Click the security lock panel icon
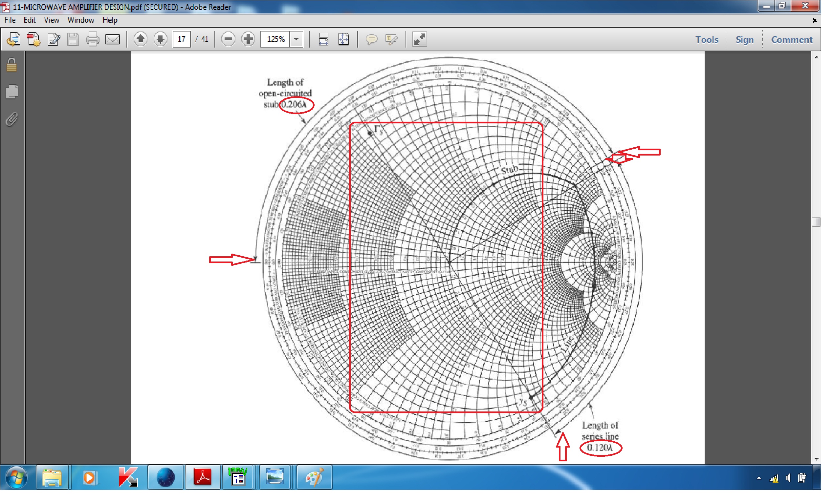Image resolution: width=834 pixels, height=504 pixels. point(11,65)
